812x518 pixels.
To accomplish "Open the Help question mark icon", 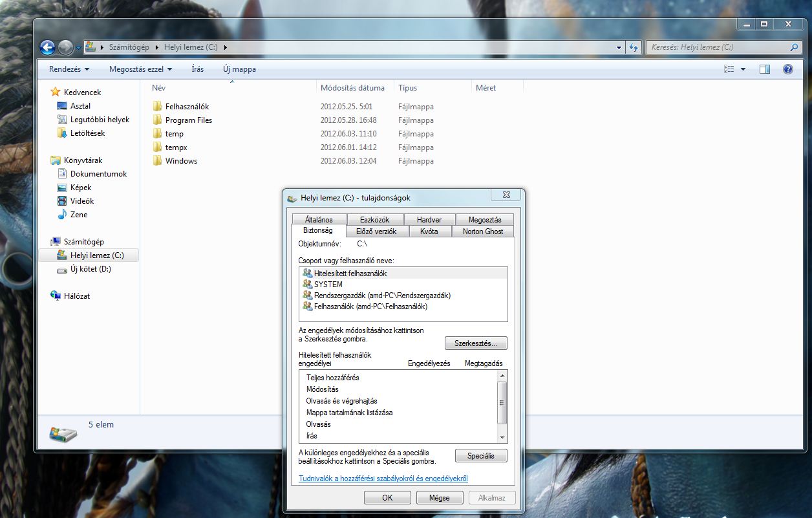I will (787, 69).
